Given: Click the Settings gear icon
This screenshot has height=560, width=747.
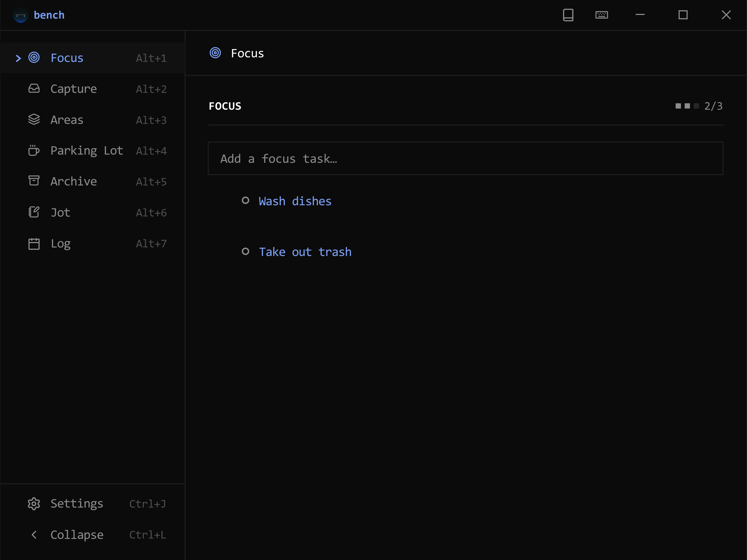Looking at the screenshot, I should (x=34, y=504).
